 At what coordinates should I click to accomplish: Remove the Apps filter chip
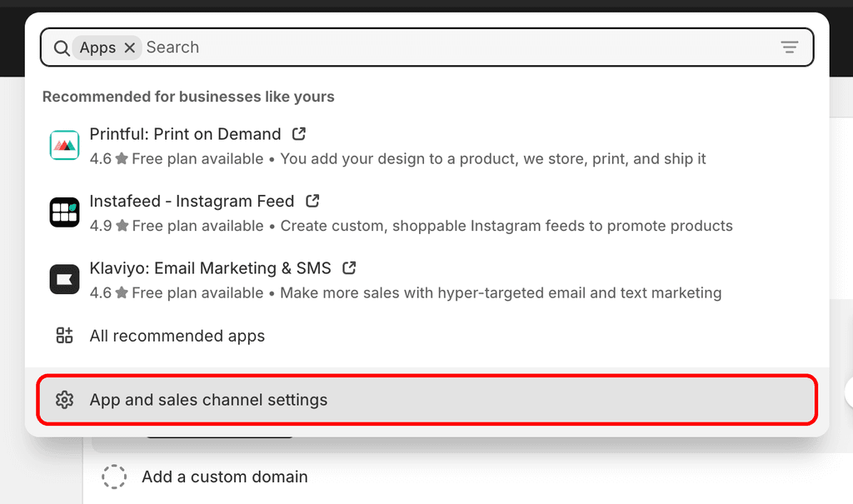(x=130, y=47)
